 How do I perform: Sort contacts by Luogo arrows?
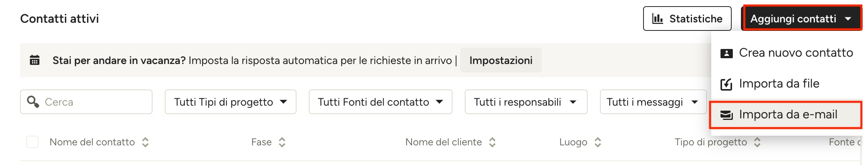tap(598, 142)
